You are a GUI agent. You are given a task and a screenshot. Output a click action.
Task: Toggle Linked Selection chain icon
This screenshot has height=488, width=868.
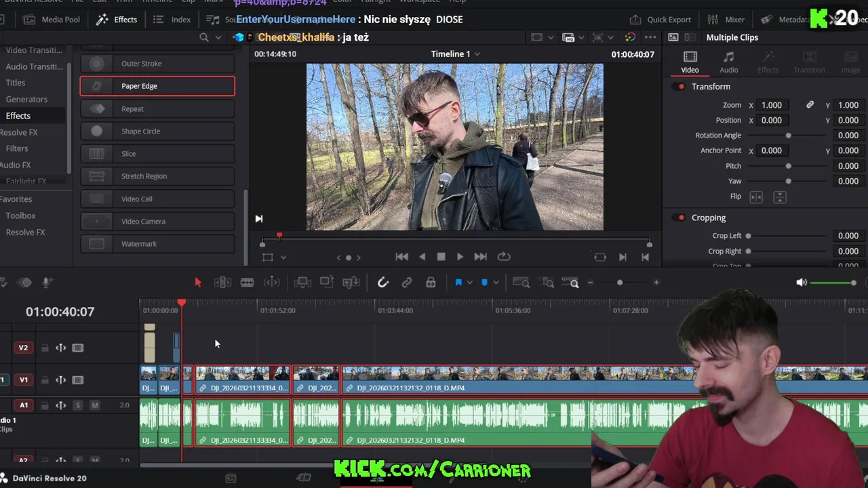[x=407, y=283]
